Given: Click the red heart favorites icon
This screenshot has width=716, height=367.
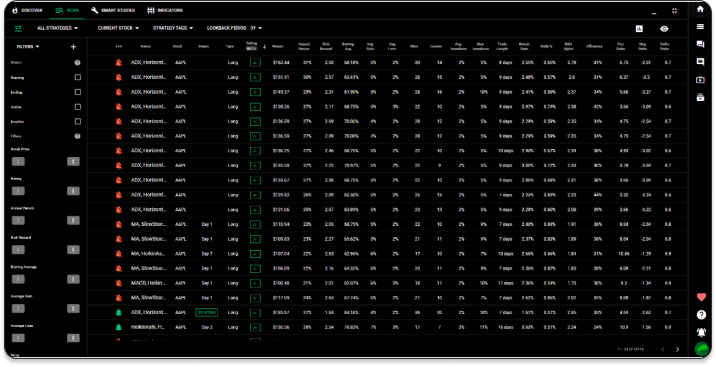Looking at the screenshot, I should point(701,297).
